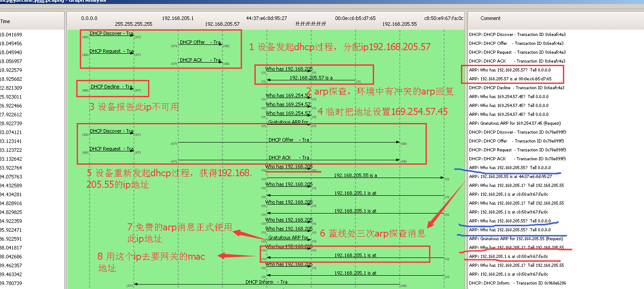The image size is (644, 289).
Task: Click the DHCP Decline arrow in graph
Action: coord(111,87)
